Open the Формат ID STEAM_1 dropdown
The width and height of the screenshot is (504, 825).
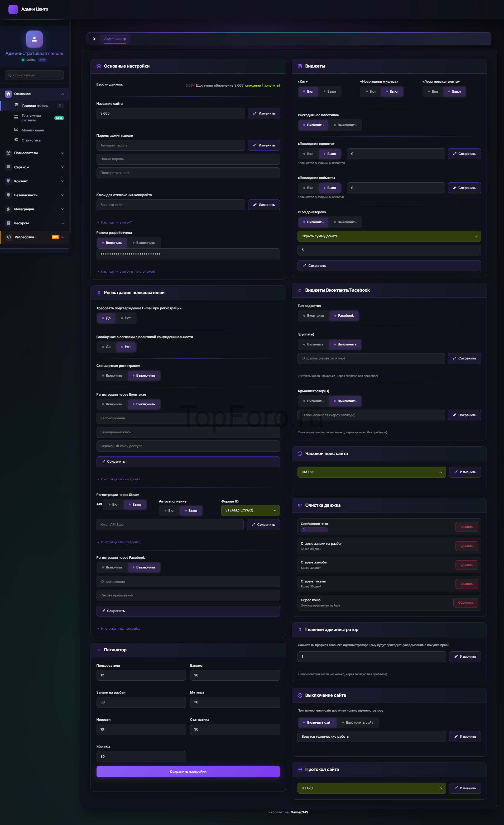click(250, 510)
